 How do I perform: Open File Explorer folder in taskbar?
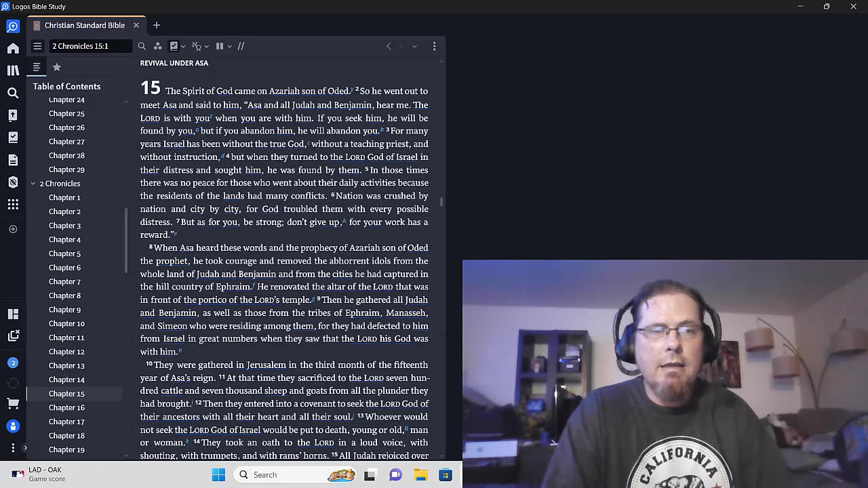(420, 474)
